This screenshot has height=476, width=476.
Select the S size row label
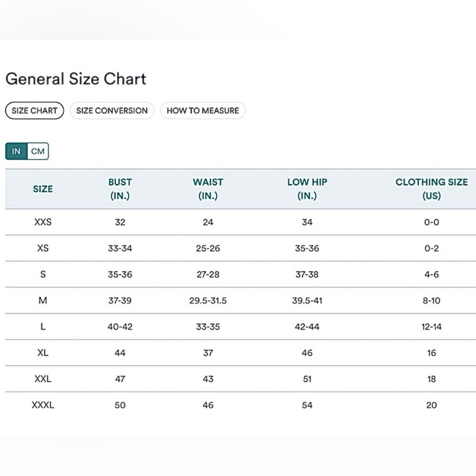[x=43, y=274]
